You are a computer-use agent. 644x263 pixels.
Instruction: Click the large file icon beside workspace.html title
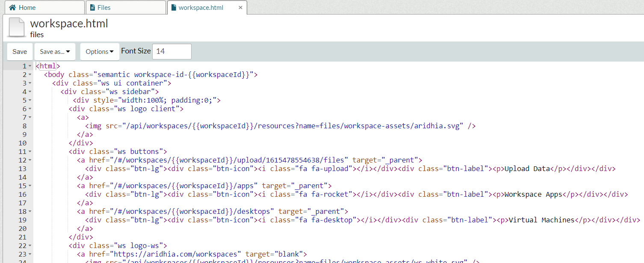tap(17, 27)
